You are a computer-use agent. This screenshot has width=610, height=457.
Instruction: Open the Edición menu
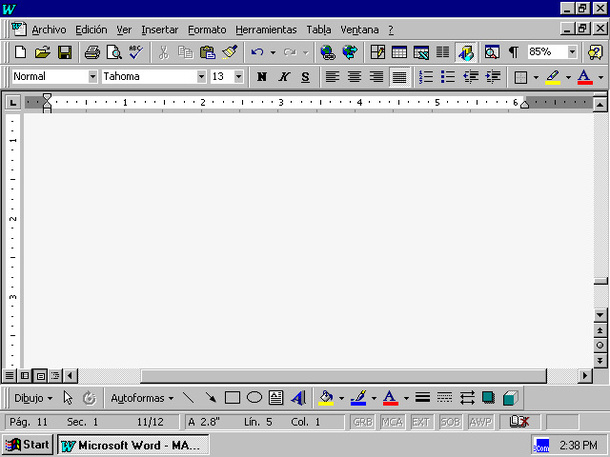tap(91, 30)
